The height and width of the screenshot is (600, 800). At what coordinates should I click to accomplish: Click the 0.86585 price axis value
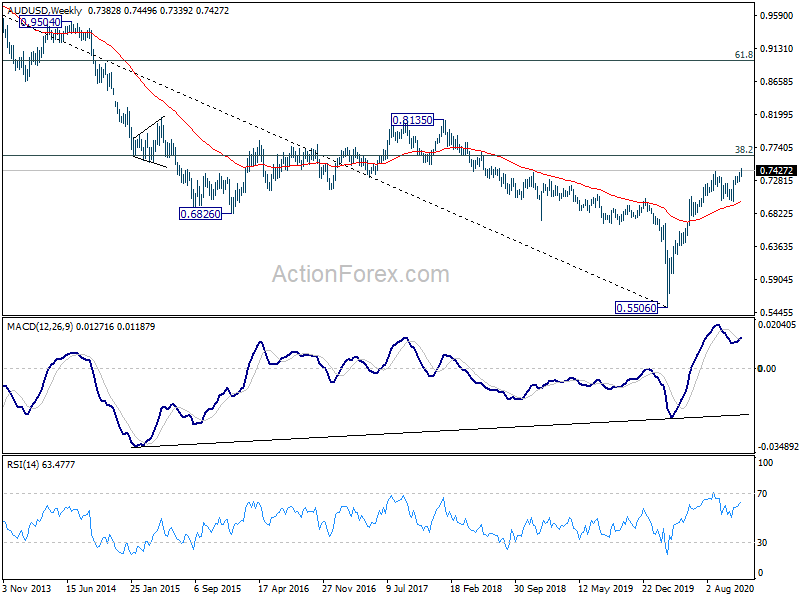[x=777, y=82]
